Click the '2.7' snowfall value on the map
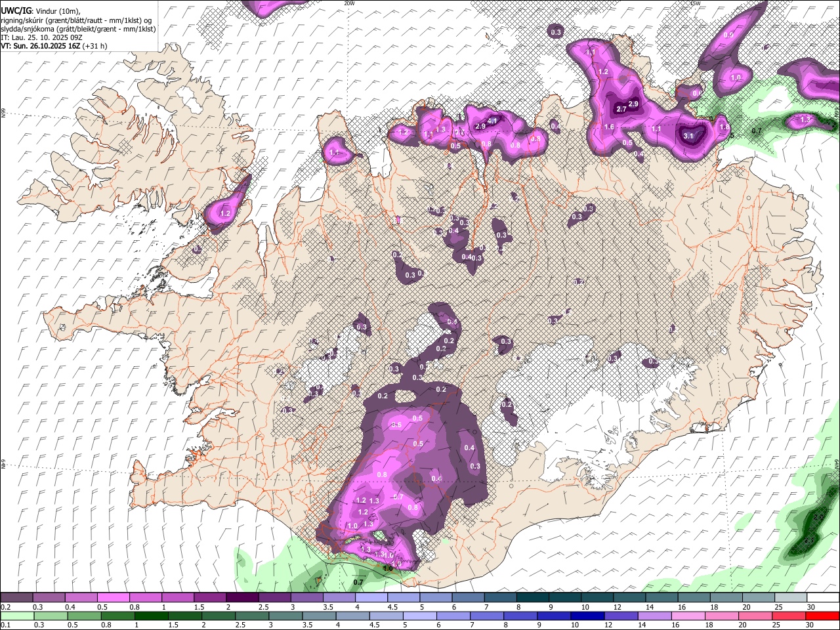Viewport: 840px width, 630px height. click(x=621, y=109)
